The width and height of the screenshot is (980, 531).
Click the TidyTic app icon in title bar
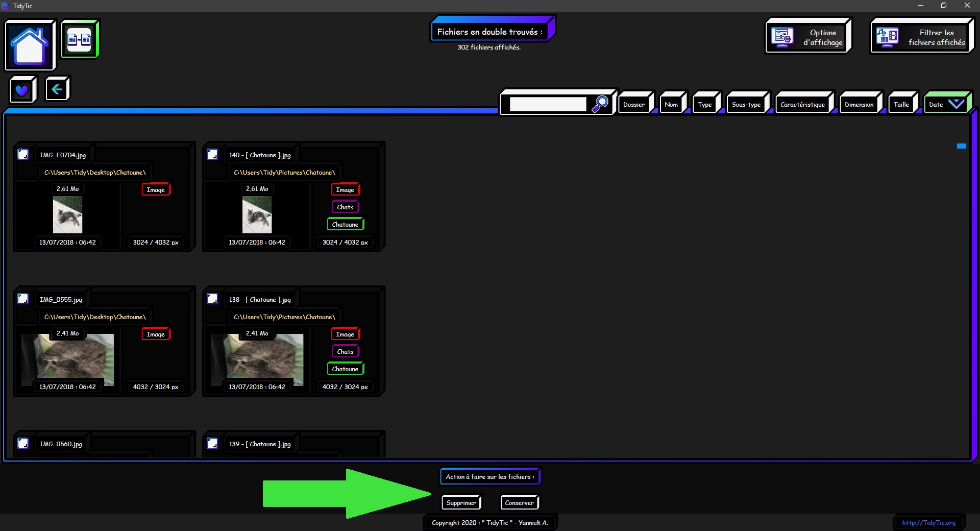point(5,6)
